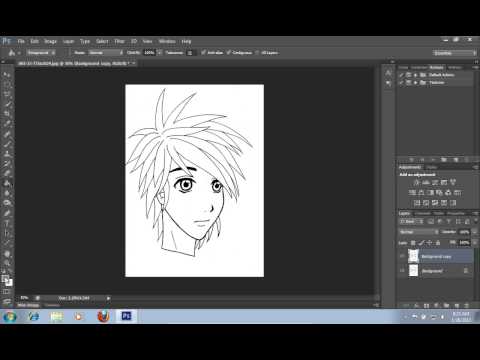480x360 pixels.
Task: Toggle the Anti-alias checkbox
Action: [203, 53]
